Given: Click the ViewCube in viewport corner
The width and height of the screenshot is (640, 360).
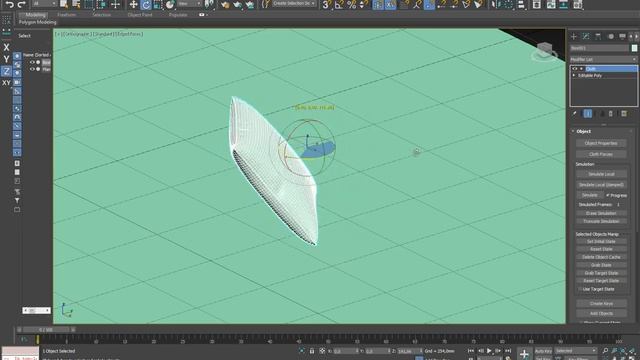Looking at the screenshot, I should coord(544,51).
